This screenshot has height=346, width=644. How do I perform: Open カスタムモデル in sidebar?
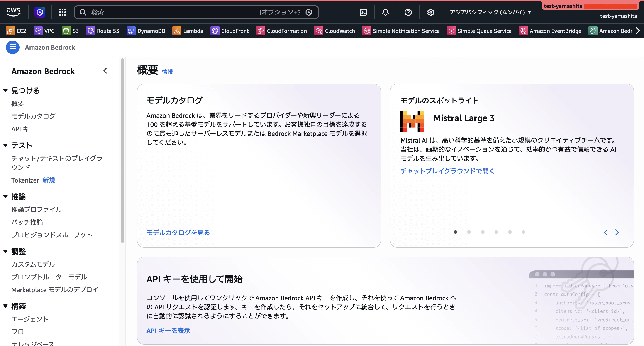[x=33, y=264]
